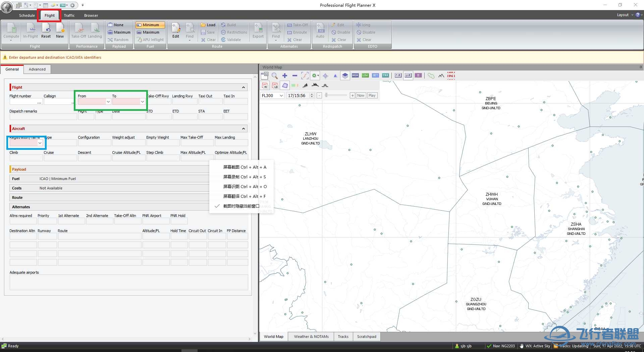Click the map magnifier zoom tool
644x352 pixels.
(275, 76)
